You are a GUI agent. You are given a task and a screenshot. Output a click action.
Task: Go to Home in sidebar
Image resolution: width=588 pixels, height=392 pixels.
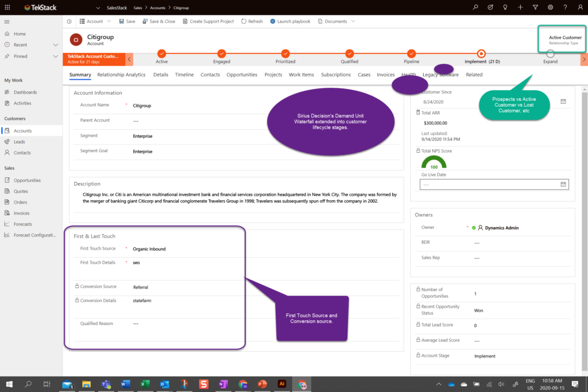pyautogui.click(x=20, y=34)
